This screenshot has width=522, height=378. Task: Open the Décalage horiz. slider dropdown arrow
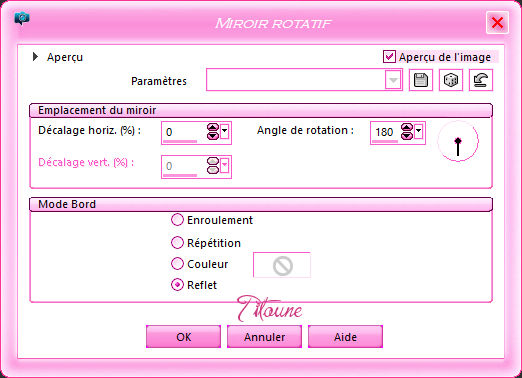[x=224, y=131]
